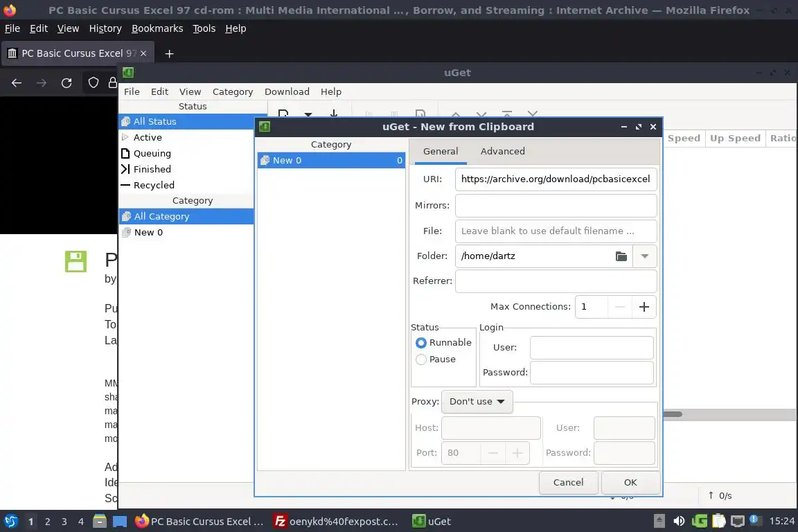Click the Up Speed column header
The width and height of the screenshot is (798, 532).
(735, 139)
